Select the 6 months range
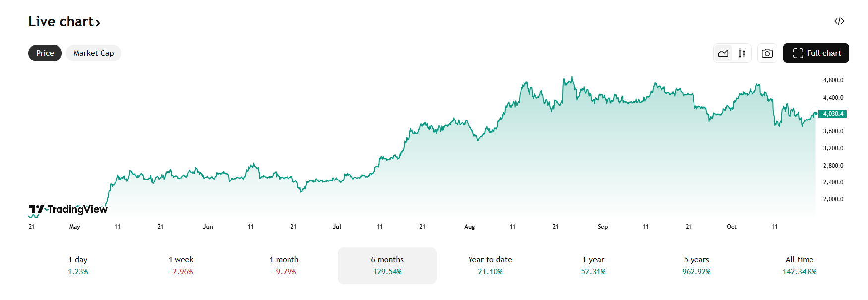 point(387,265)
